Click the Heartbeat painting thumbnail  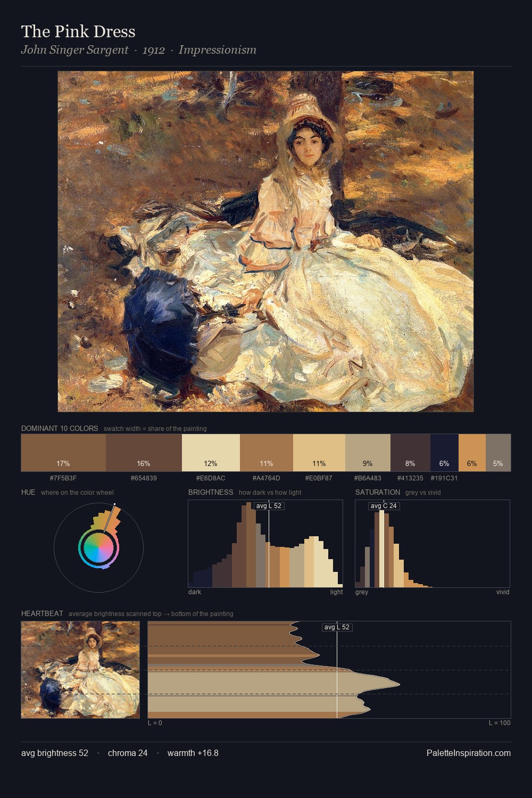click(80, 670)
